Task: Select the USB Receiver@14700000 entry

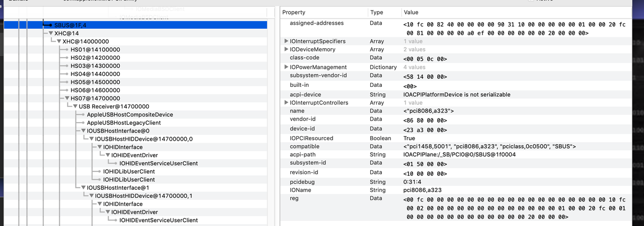Action: point(114,106)
